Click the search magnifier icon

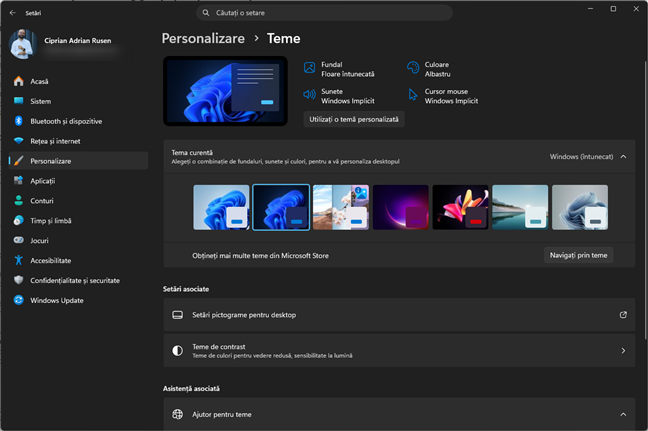206,13
